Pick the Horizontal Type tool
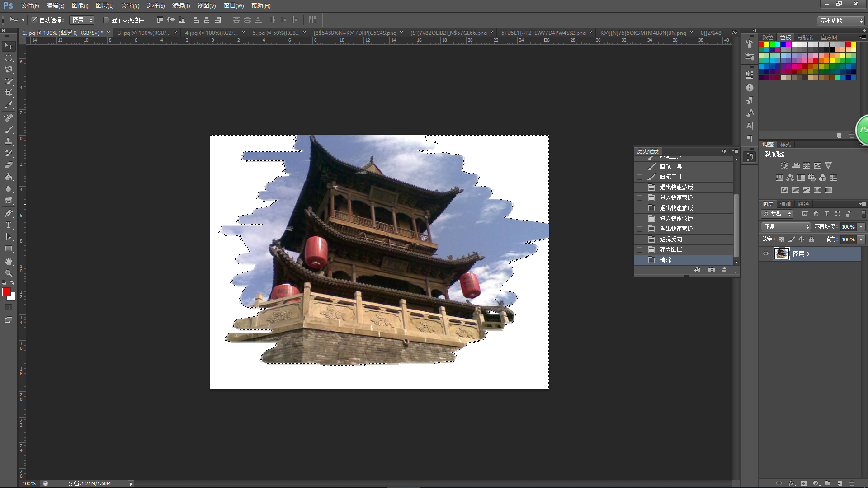This screenshot has width=868, height=488. pyautogui.click(x=9, y=225)
